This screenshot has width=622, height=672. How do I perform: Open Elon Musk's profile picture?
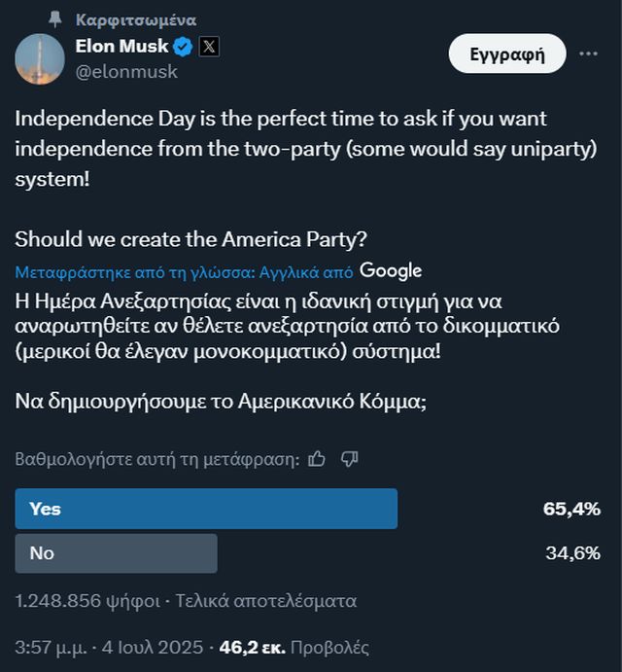[40, 58]
